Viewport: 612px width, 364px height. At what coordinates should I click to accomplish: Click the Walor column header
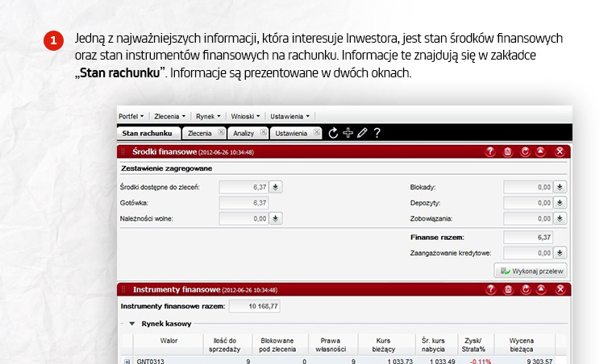(x=169, y=345)
